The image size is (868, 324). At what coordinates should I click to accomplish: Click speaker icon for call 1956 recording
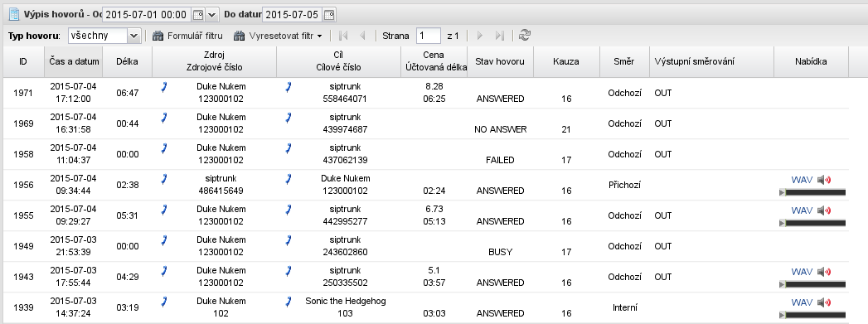pos(824,180)
